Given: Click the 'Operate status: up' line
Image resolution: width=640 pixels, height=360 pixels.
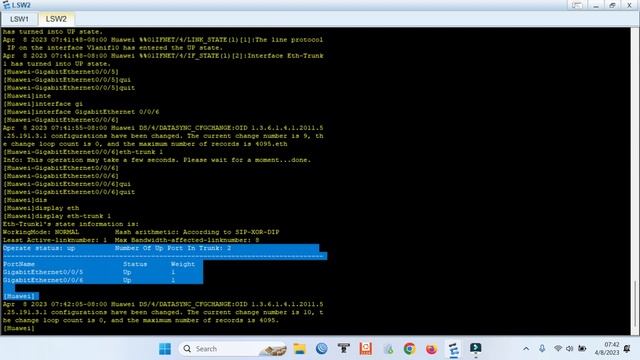Looking at the screenshot, I should pos(160,248).
